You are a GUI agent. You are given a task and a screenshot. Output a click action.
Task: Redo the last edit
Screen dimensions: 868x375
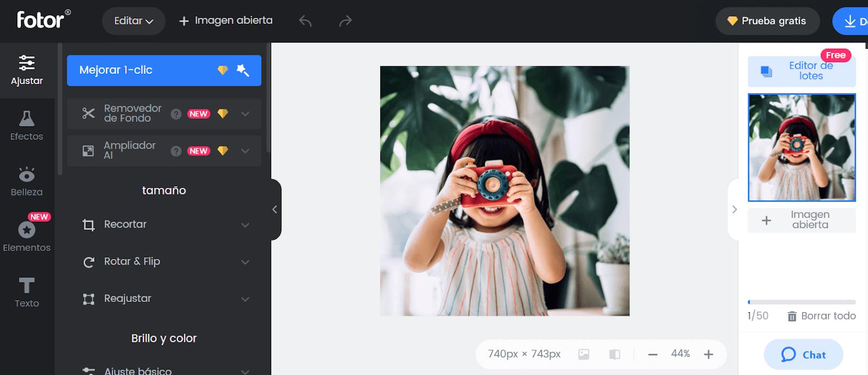[x=345, y=21]
